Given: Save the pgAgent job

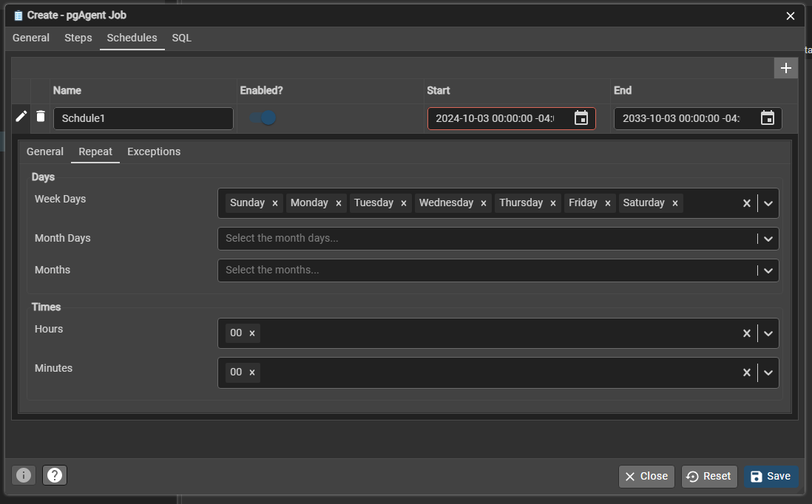Looking at the screenshot, I should [x=771, y=477].
